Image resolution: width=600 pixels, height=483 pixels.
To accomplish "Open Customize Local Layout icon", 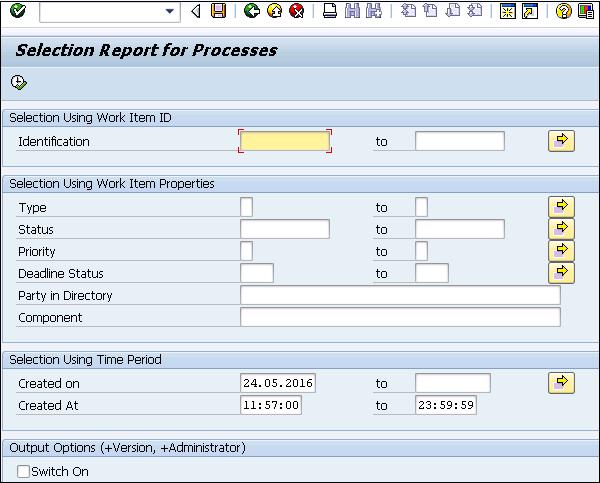I will click(586, 11).
